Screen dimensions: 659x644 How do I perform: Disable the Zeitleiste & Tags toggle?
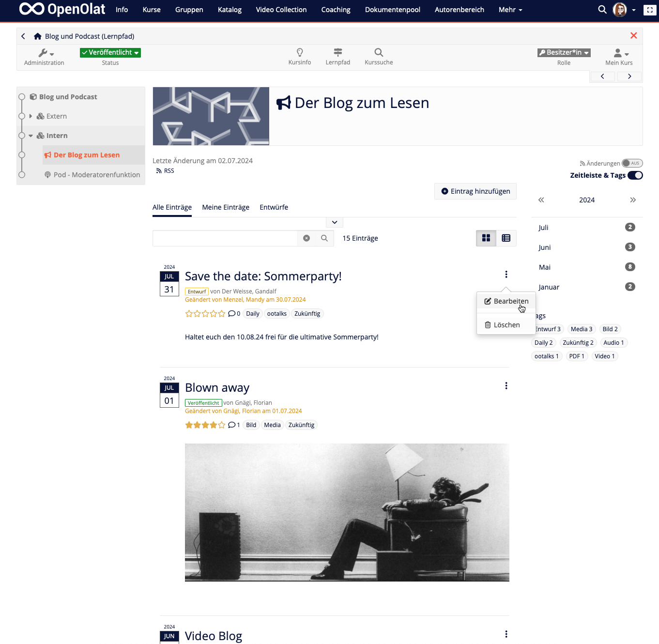635,175
